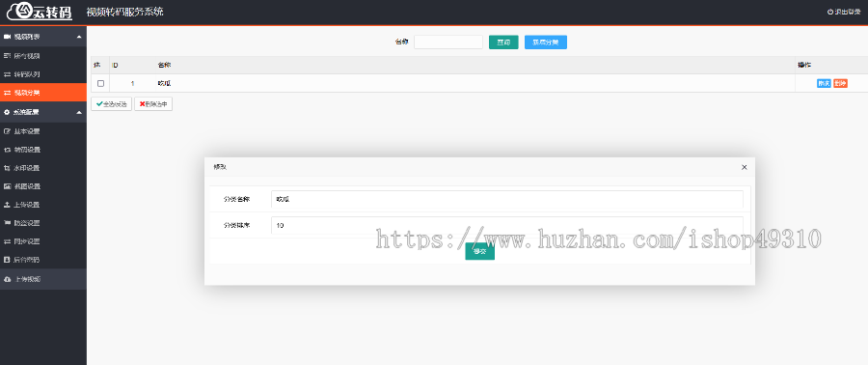The image size is (868, 365).
Task: Click the 视频转码服务系统 title text
Action: pos(125,12)
